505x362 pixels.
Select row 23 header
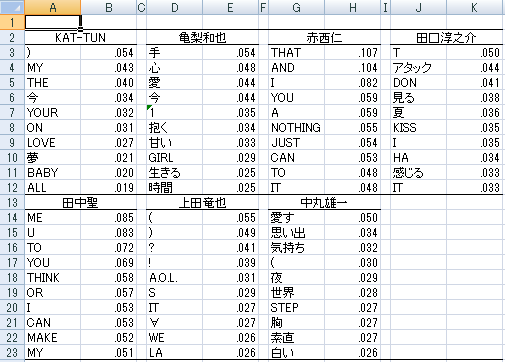[12, 352]
